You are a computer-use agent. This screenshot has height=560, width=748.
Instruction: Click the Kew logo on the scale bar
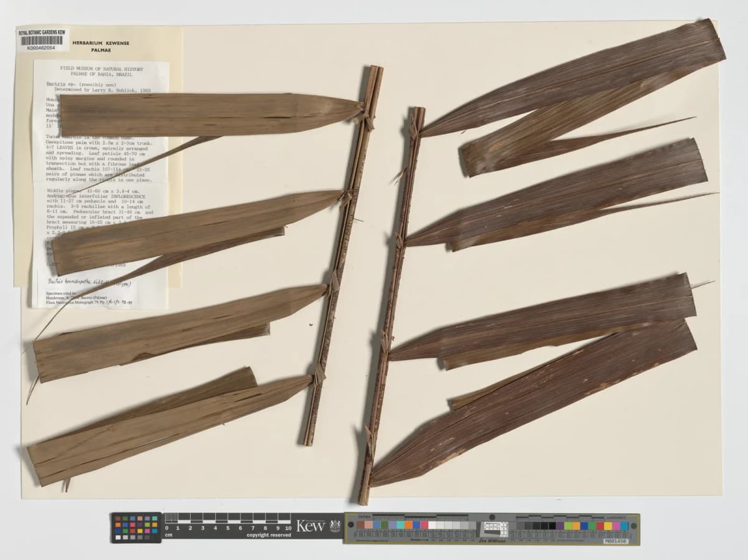311,526
